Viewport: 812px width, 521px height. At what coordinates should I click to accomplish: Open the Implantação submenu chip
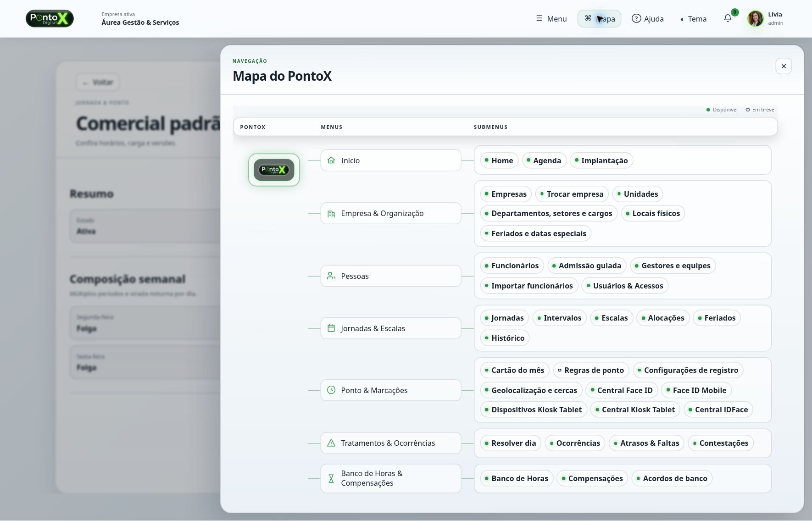[x=601, y=161]
